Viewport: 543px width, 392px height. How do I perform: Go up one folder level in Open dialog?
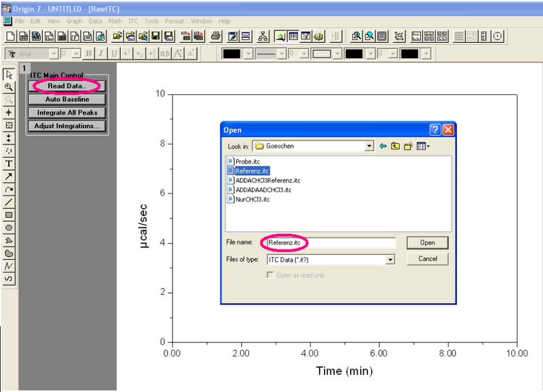395,146
